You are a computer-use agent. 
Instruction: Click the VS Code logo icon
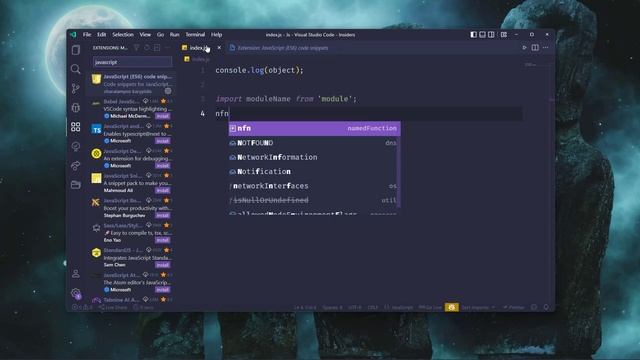[x=73, y=35]
